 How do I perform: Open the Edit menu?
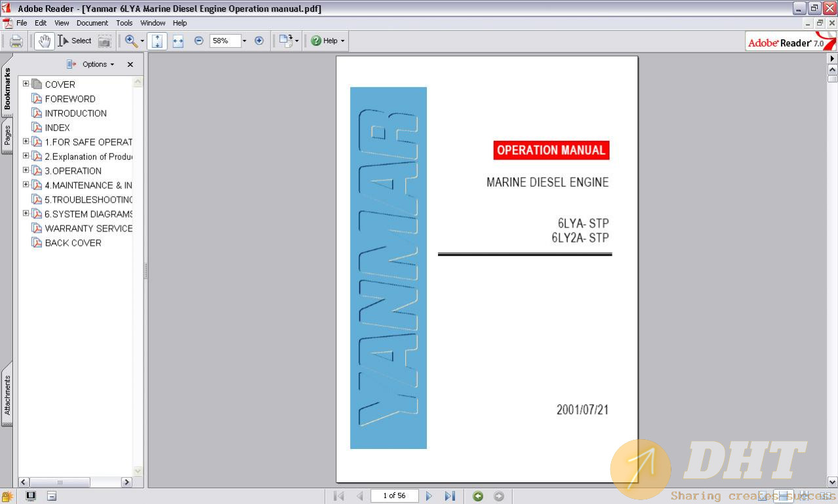click(41, 23)
